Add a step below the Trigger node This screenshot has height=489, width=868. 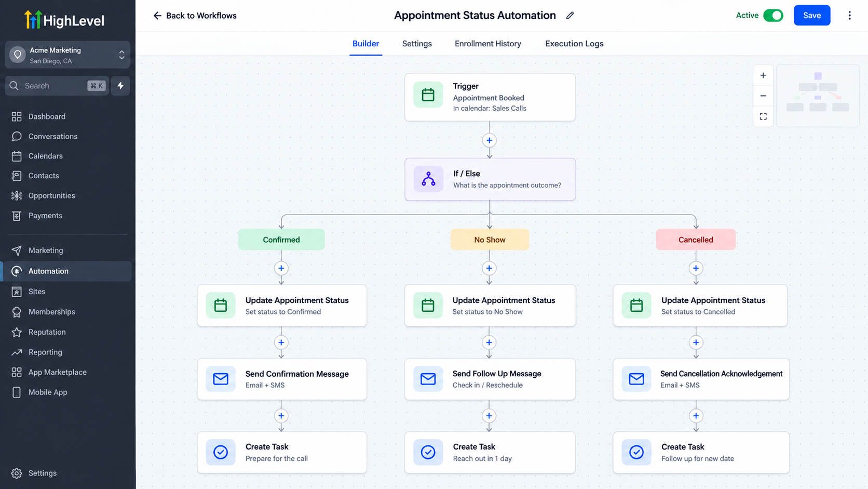pos(489,140)
